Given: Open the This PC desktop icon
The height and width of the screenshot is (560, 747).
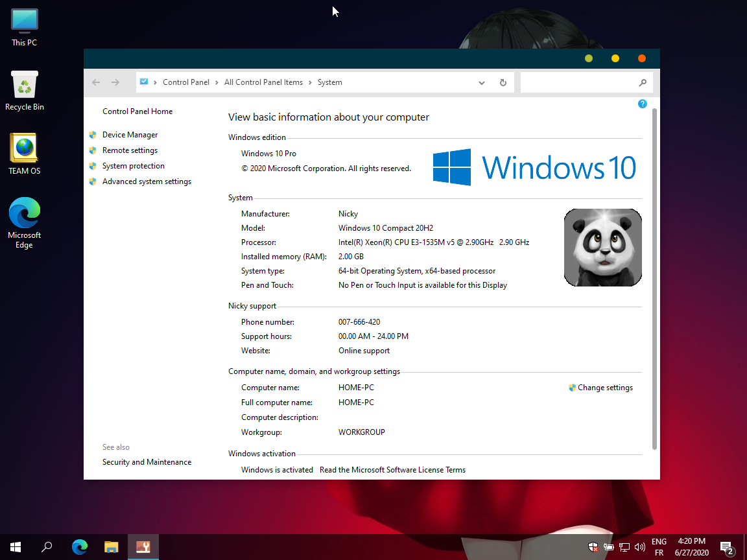Looking at the screenshot, I should click(x=24, y=28).
